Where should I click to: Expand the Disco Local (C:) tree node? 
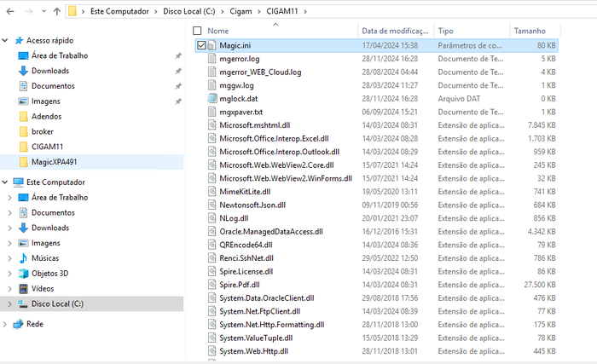(x=10, y=303)
